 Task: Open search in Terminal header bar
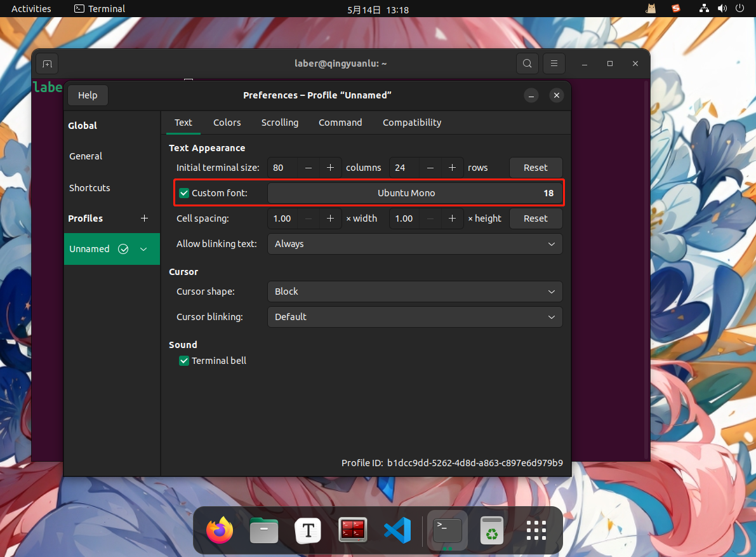pos(527,64)
